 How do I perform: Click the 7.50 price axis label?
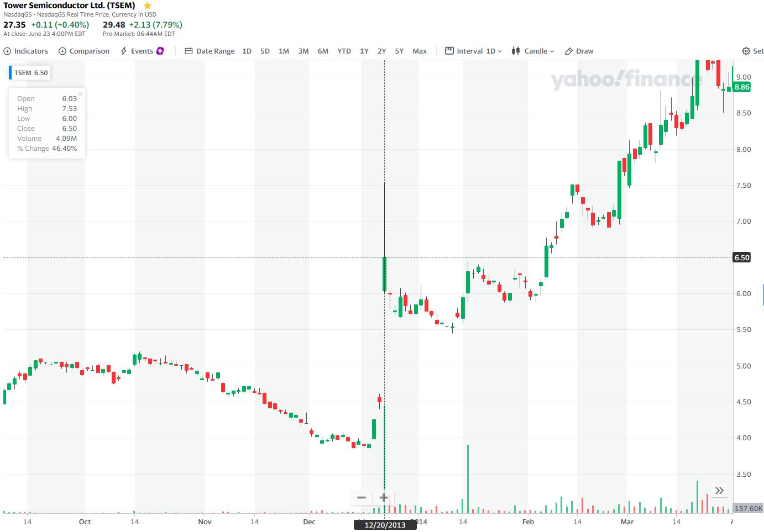coord(744,186)
